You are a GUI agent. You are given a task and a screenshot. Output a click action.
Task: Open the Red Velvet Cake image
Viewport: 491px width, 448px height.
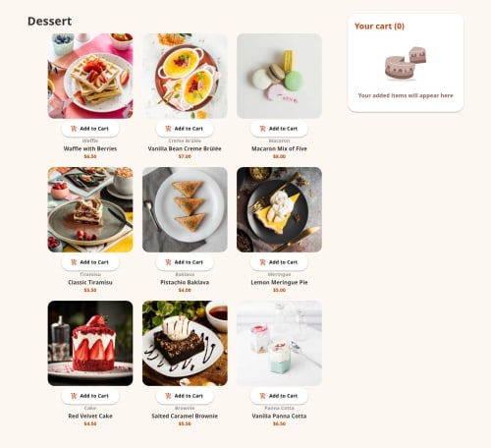click(x=90, y=343)
